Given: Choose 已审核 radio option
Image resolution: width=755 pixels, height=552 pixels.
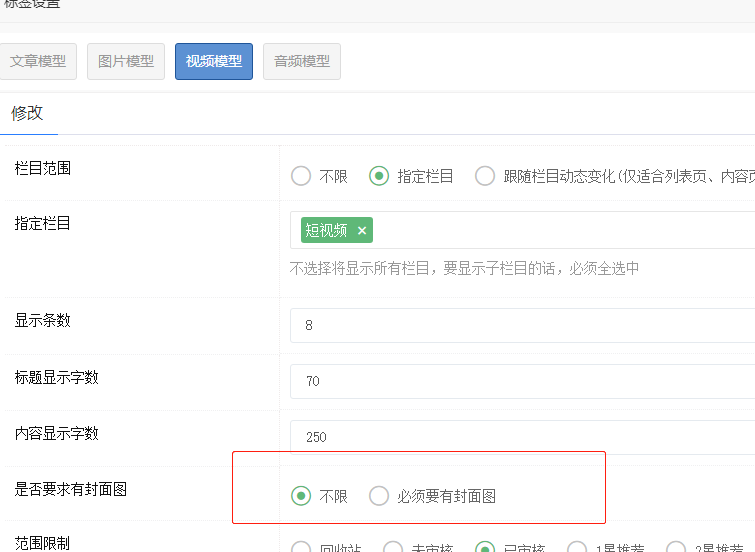Looking at the screenshot, I should pyautogui.click(x=485, y=548).
